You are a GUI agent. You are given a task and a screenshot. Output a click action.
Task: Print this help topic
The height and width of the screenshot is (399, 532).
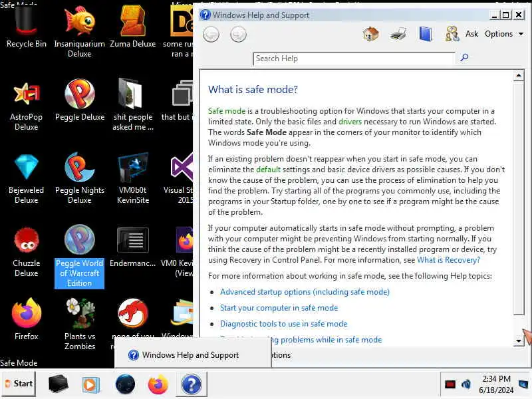[398, 34]
